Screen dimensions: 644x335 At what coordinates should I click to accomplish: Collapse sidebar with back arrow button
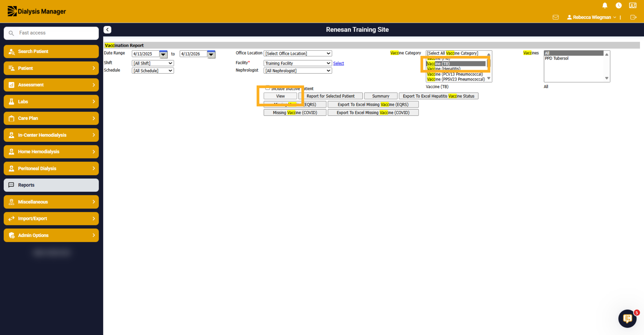107,30
